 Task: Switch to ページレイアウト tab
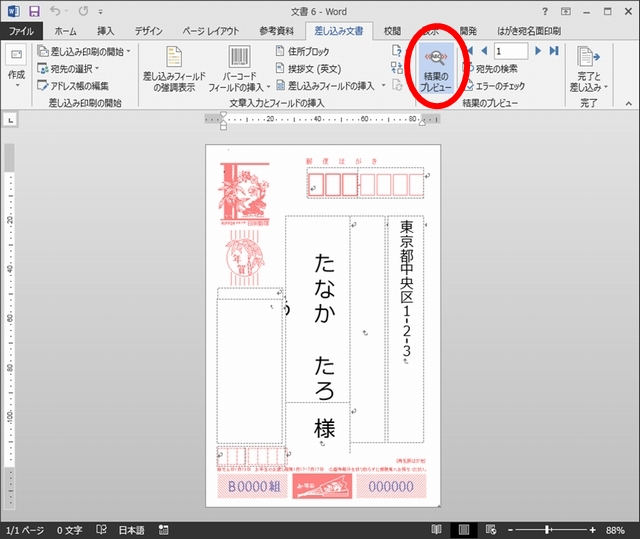point(211,31)
